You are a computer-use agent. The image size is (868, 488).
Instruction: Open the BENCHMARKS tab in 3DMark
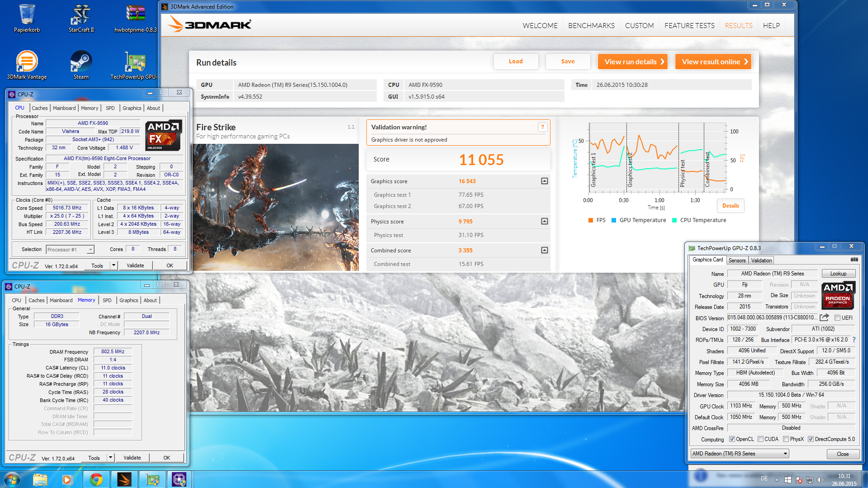591,25
